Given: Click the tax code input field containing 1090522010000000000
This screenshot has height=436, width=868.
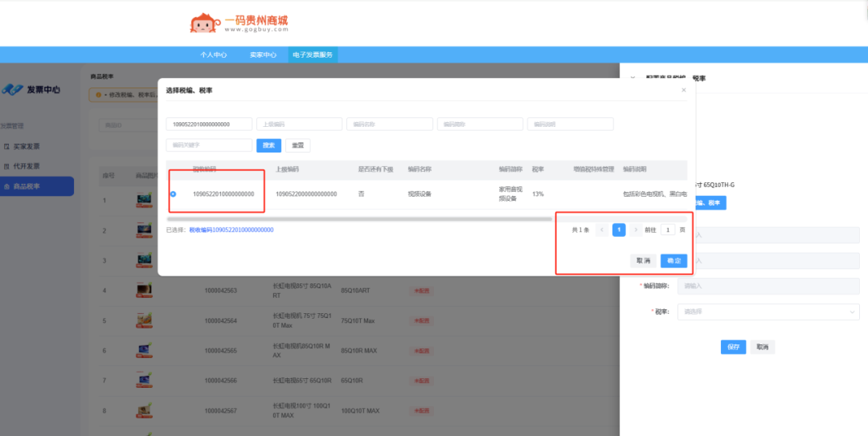Looking at the screenshot, I should click(x=209, y=124).
